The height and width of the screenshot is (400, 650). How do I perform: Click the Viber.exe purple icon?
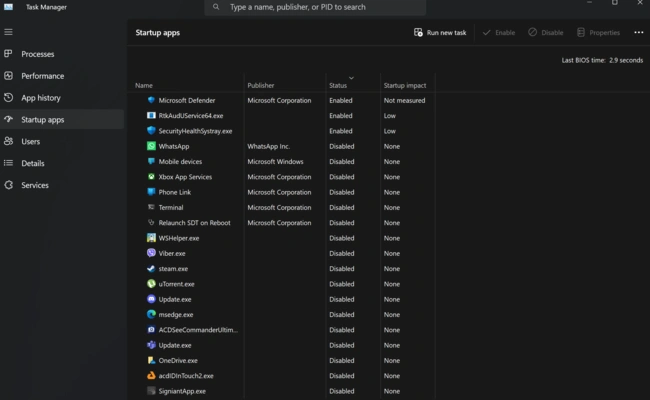[151, 253]
